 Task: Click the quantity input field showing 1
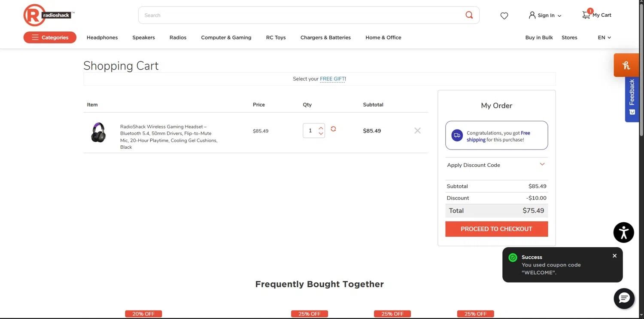point(310,131)
